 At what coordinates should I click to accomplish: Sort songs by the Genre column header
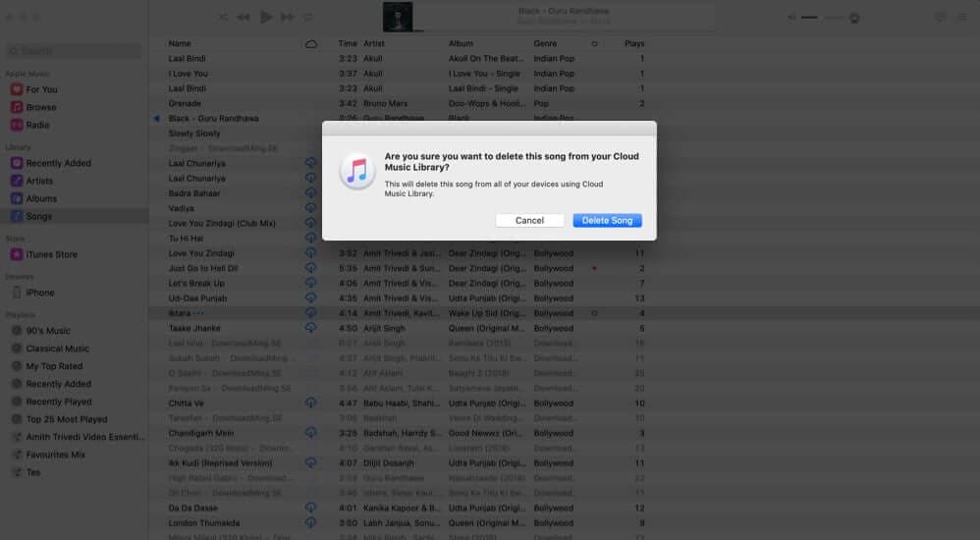(545, 44)
